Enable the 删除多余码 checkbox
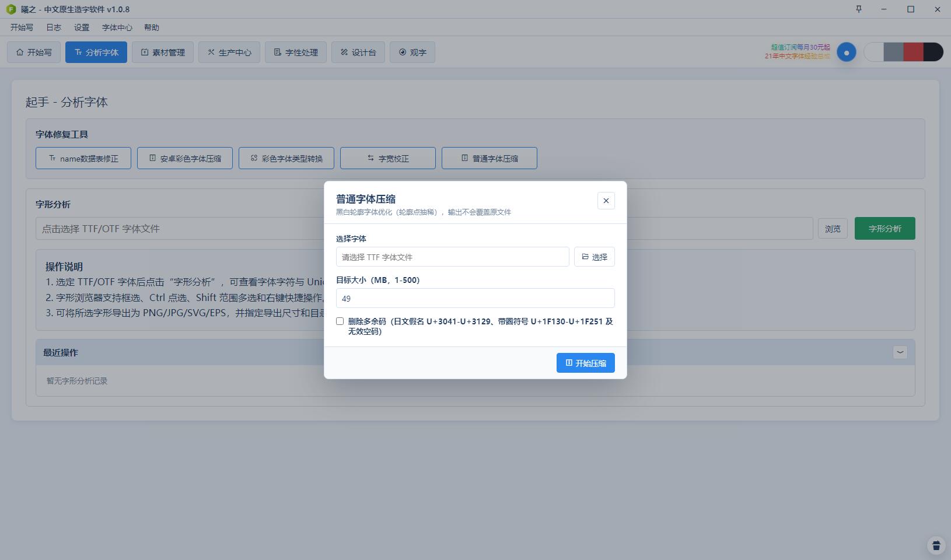Screen dimensions: 951x560 (x=340, y=321)
